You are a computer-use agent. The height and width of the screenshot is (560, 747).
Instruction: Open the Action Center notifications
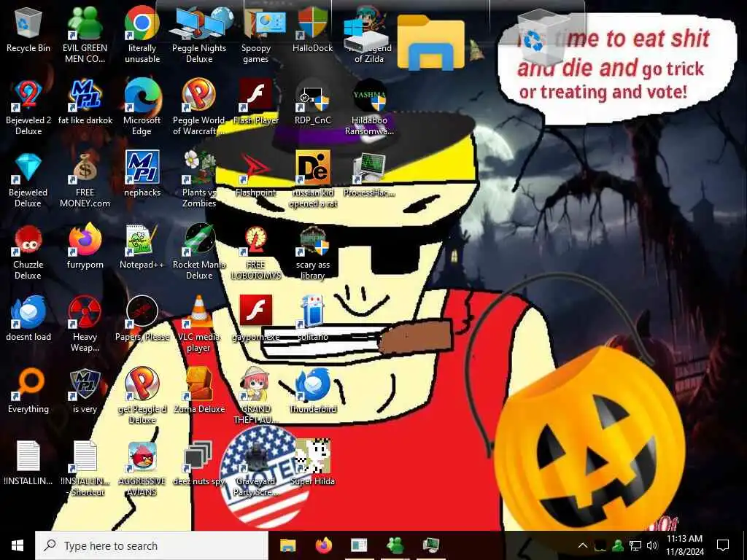(x=723, y=545)
